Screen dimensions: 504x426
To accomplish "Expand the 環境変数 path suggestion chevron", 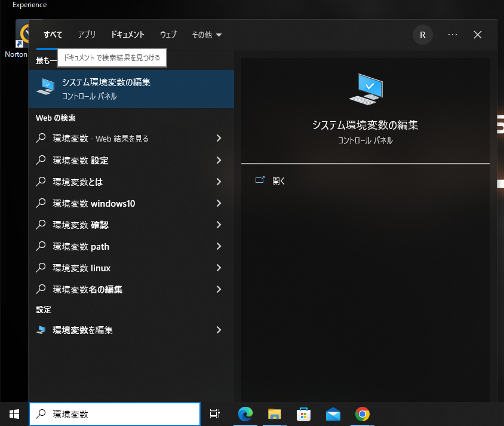I will (219, 246).
